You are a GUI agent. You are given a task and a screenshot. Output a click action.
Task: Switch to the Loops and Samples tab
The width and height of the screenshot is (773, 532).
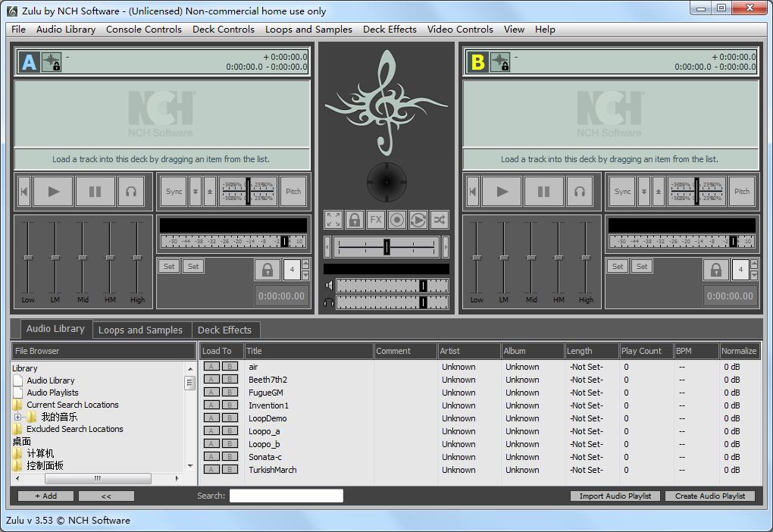point(140,330)
